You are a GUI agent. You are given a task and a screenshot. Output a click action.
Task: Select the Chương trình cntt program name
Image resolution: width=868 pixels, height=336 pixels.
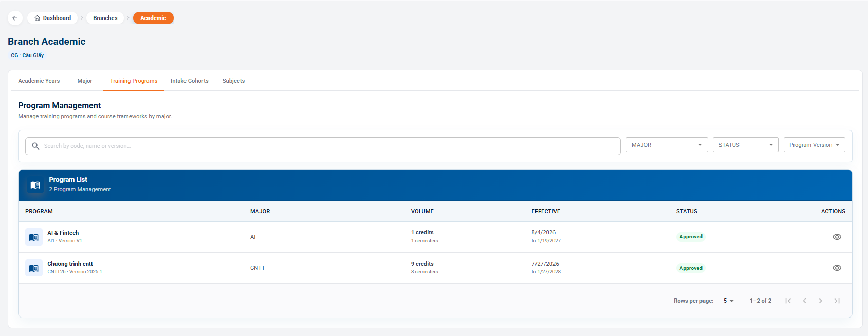70,264
